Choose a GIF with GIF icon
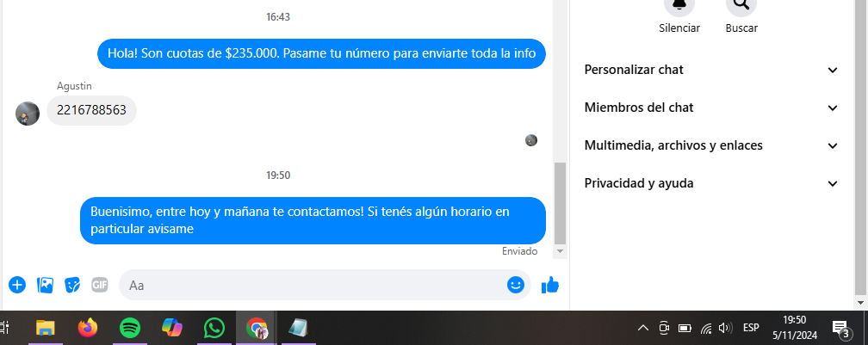Image resolution: width=868 pixels, height=345 pixels. (100, 286)
